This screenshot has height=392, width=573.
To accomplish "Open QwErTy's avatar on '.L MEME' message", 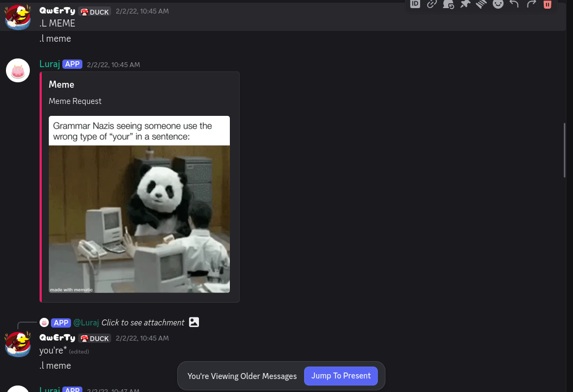I will click(x=17, y=17).
